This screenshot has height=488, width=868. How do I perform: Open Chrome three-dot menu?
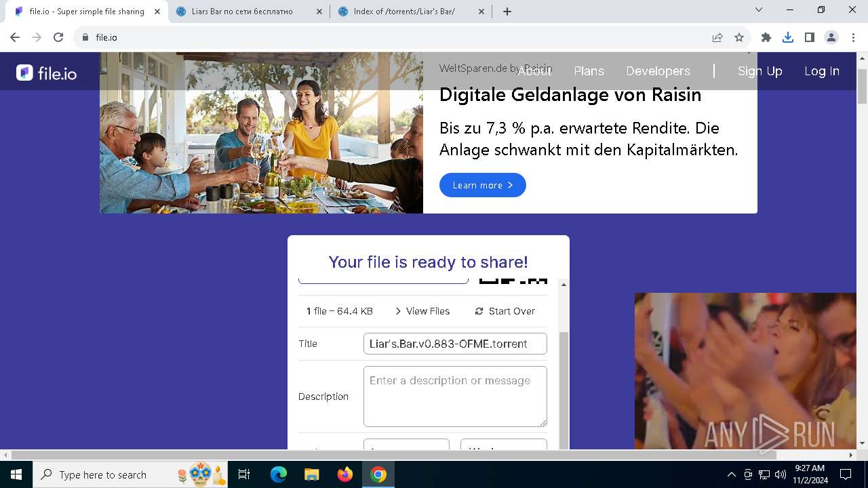(853, 37)
